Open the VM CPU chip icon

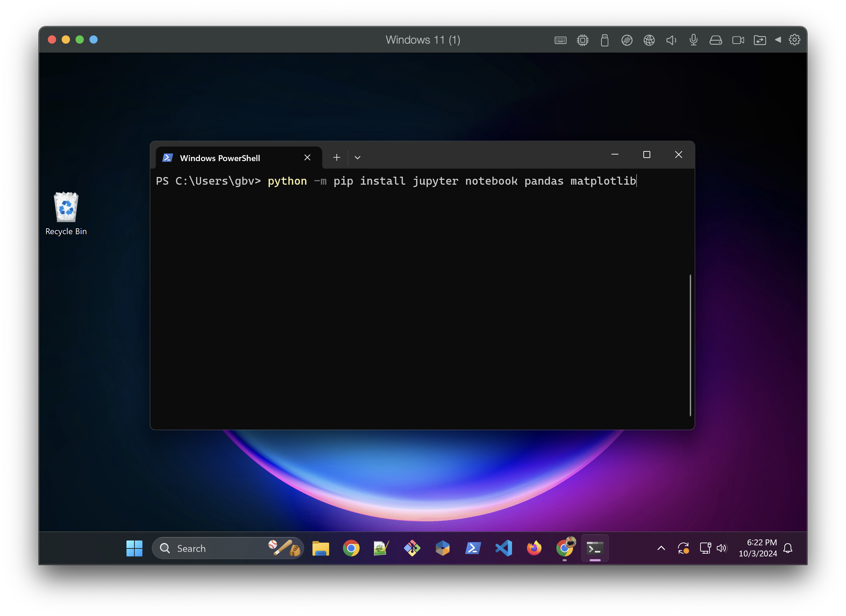pos(582,40)
